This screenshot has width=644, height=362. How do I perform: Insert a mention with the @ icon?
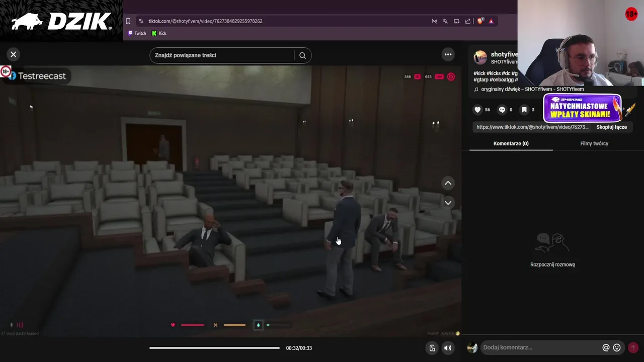coord(606,347)
